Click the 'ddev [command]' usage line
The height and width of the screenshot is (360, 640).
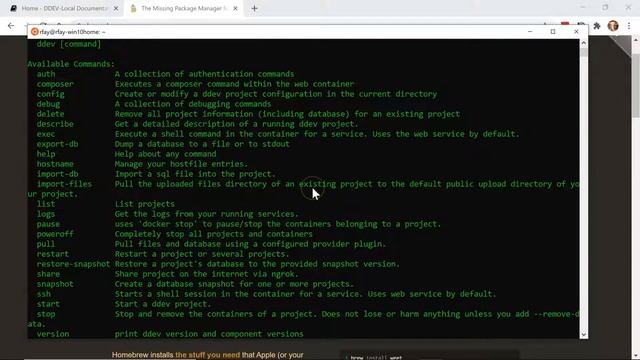point(69,44)
